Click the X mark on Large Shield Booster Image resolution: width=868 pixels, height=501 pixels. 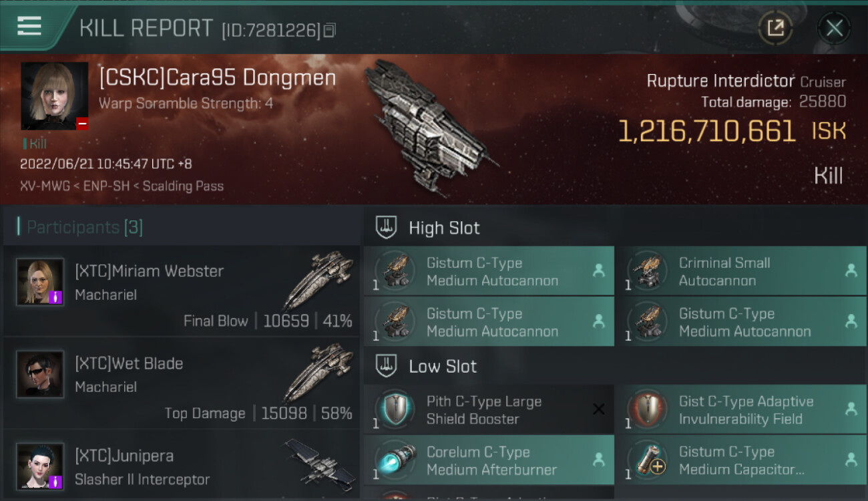click(599, 409)
